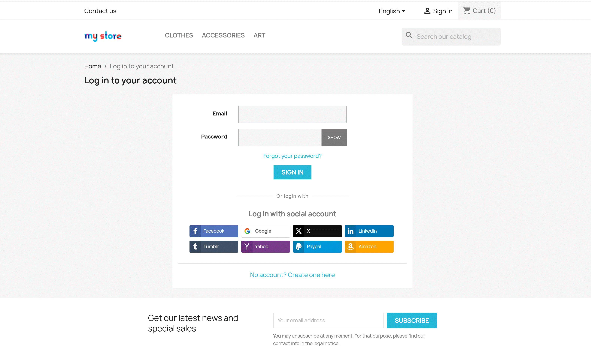591x364 pixels.
Task: Click the Amazon login icon
Action: point(350,246)
